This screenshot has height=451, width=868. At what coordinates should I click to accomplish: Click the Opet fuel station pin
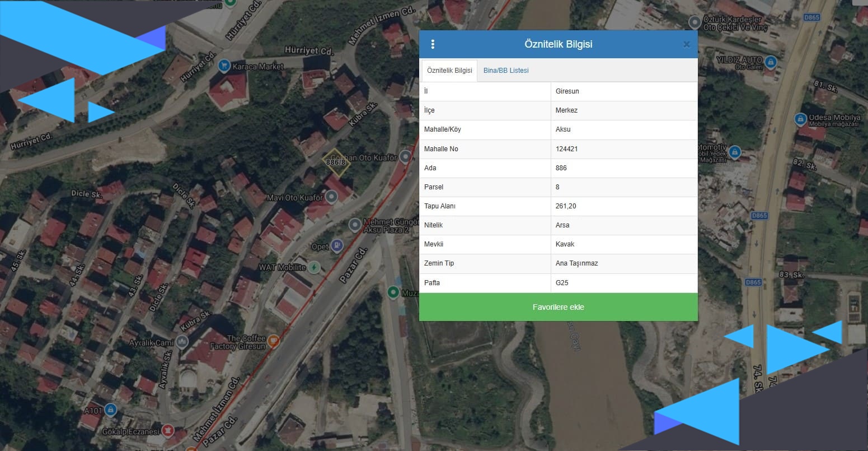click(337, 245)
